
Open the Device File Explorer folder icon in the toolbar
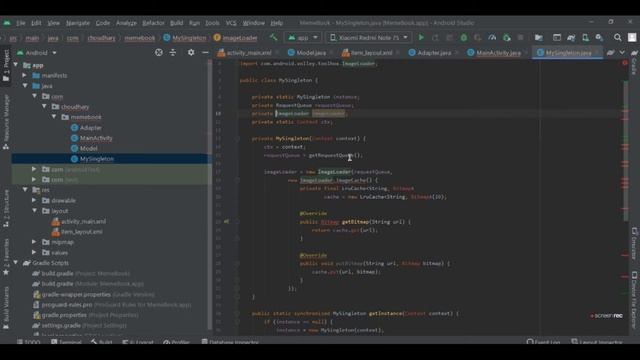point(539,38)
